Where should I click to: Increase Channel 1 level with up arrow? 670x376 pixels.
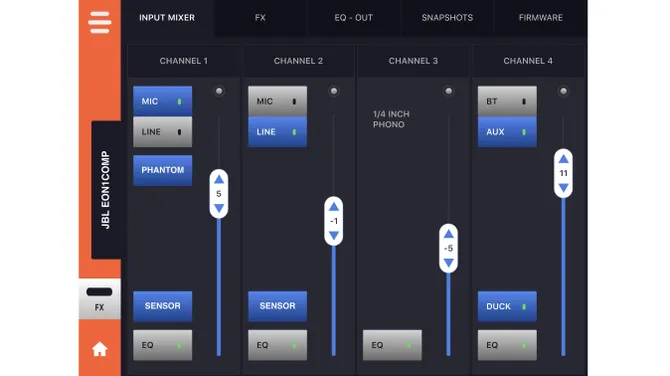[x=219, y=179]
